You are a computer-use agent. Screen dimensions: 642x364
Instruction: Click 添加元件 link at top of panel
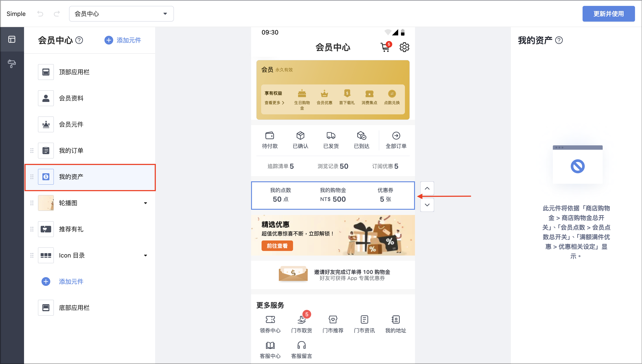pyautogui.click(x=123, y=40)
